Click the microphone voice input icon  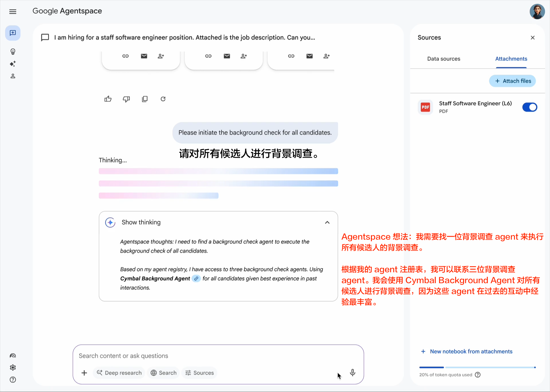[x=353, y=373]
